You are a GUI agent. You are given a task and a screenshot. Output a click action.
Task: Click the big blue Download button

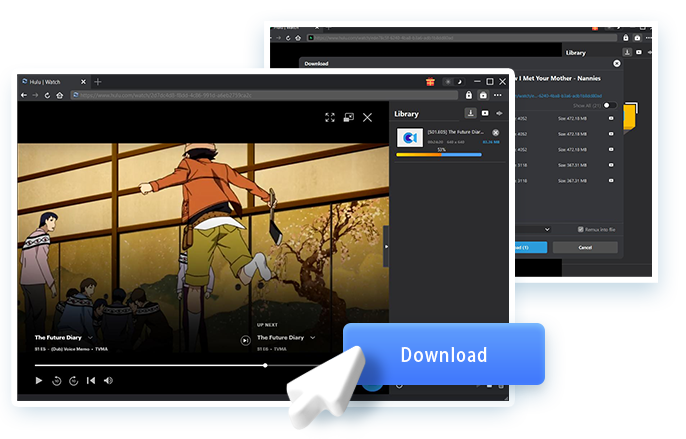click(x=444, y=354)
